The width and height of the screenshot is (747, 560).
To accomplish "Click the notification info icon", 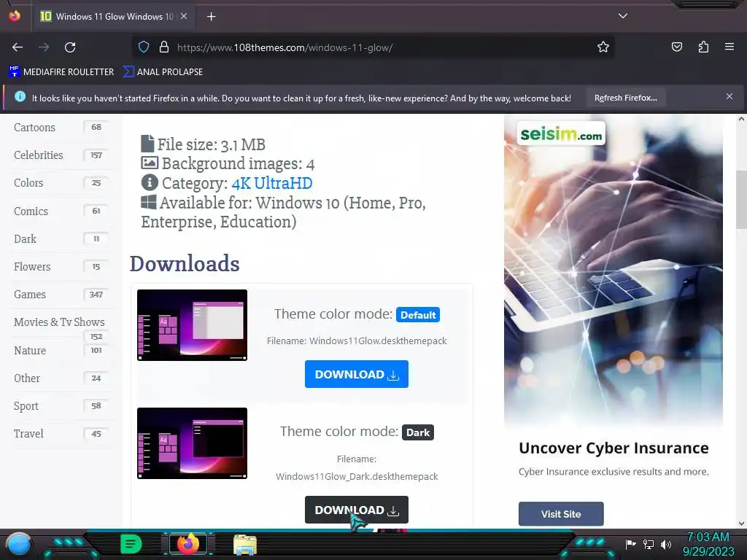I will pos(20,97).
